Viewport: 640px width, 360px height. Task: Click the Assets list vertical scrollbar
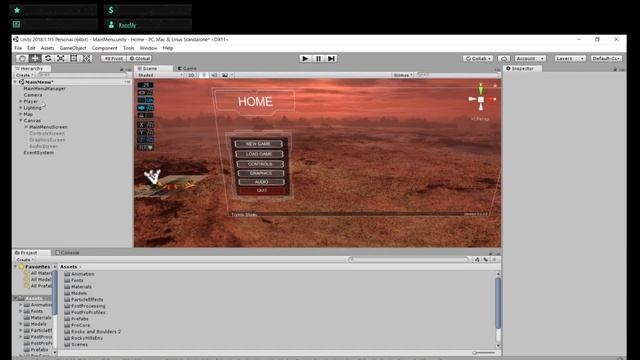[x=498, y=303]
